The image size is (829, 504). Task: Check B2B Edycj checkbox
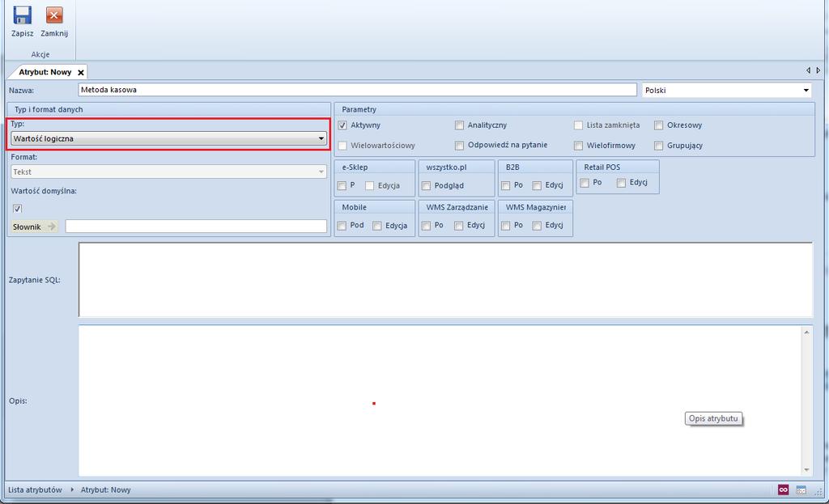pyautogui.click(x=537, y=185)
